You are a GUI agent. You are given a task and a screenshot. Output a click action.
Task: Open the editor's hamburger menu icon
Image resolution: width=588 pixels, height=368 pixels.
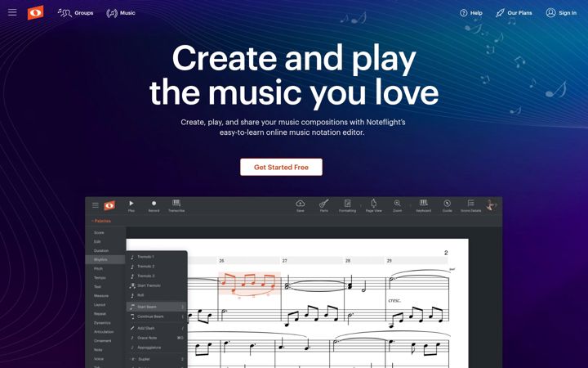pos(96,205)
